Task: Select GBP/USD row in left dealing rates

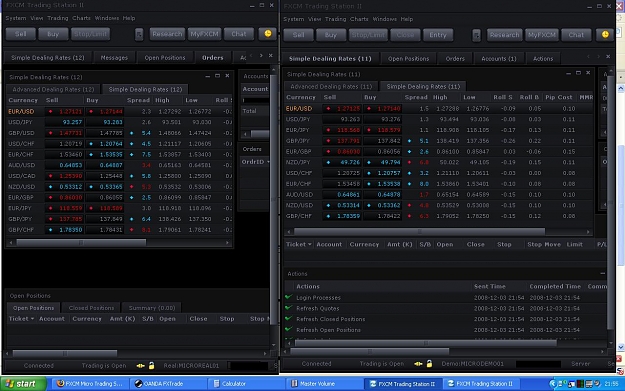Action: pos(120,133)
